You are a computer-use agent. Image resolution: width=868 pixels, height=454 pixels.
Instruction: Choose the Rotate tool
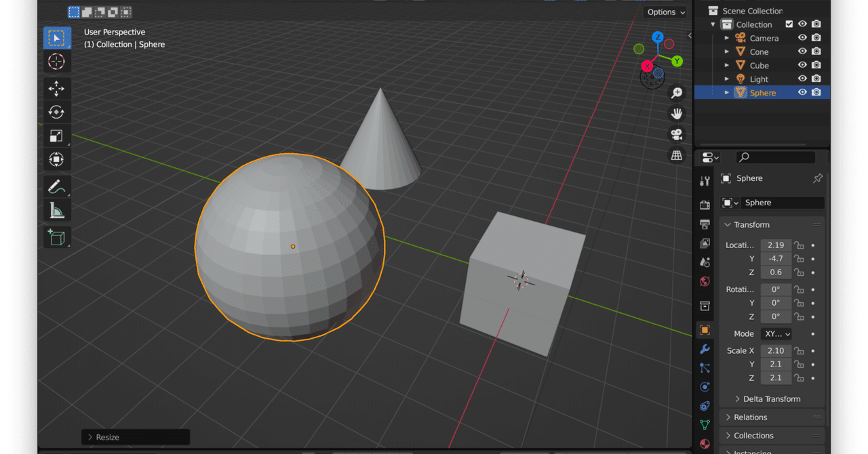57,112
